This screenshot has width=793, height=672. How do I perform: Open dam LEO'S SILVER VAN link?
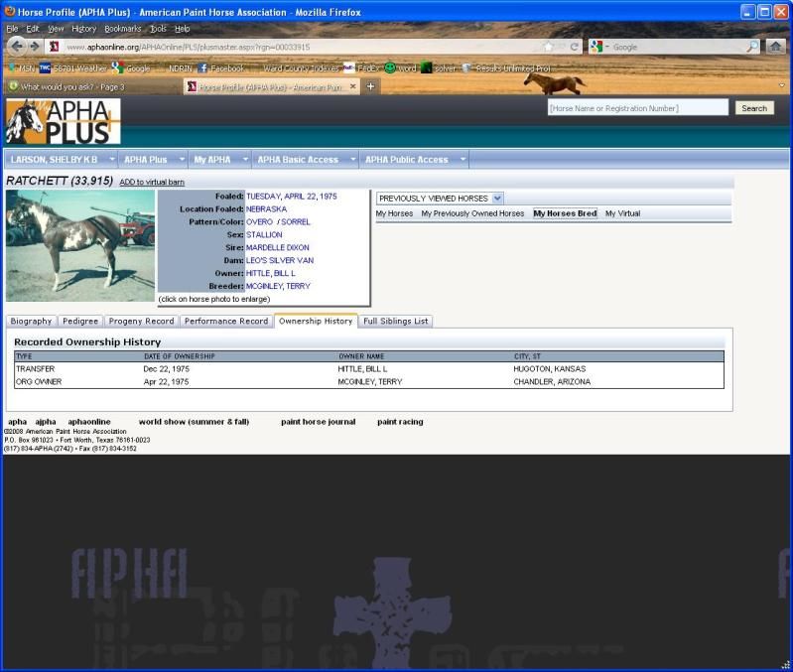pyautogui.click(x=280, y=260)
